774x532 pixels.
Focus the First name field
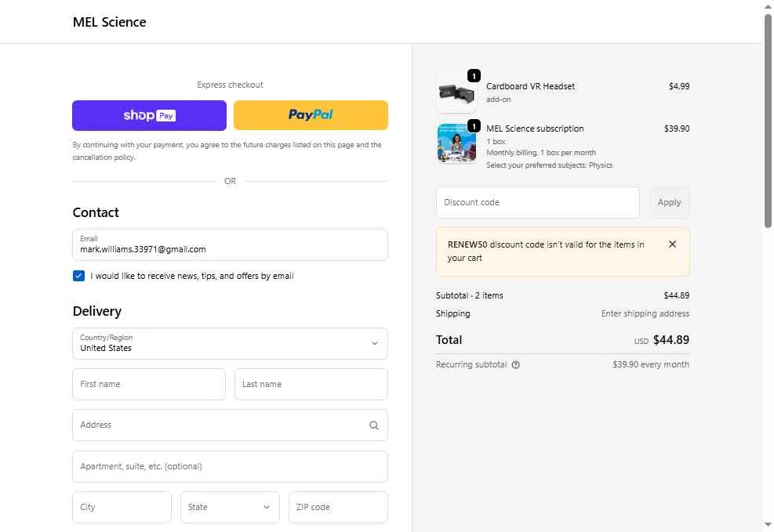point(148,384)
